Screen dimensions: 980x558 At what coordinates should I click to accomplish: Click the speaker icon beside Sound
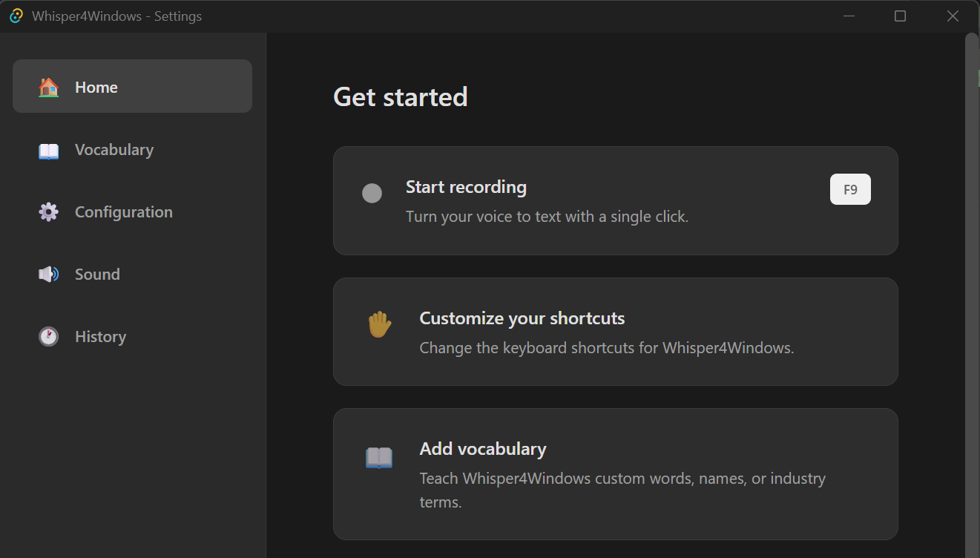pyautogui.click(x=48, y=275)
